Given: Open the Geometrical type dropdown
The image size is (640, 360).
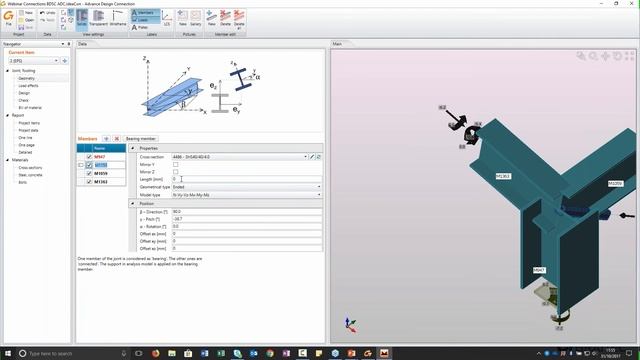Looking at the screenshot, I should tap(319, 187).
